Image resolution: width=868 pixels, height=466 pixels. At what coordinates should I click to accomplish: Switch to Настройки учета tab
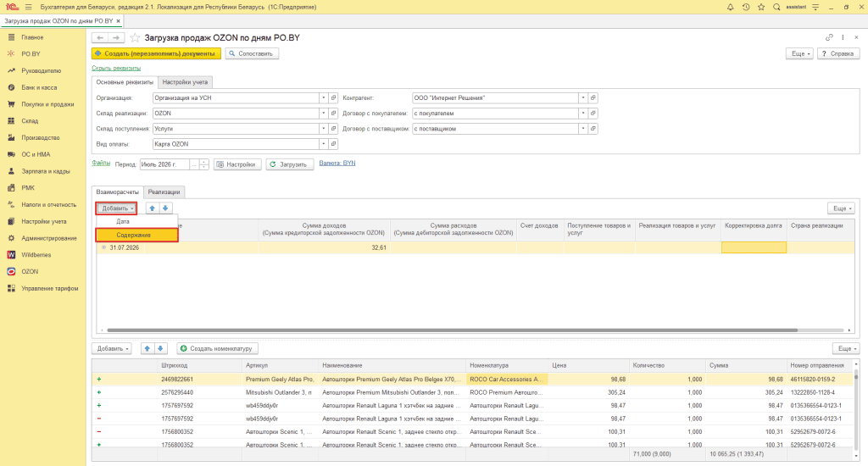point(185,82)
